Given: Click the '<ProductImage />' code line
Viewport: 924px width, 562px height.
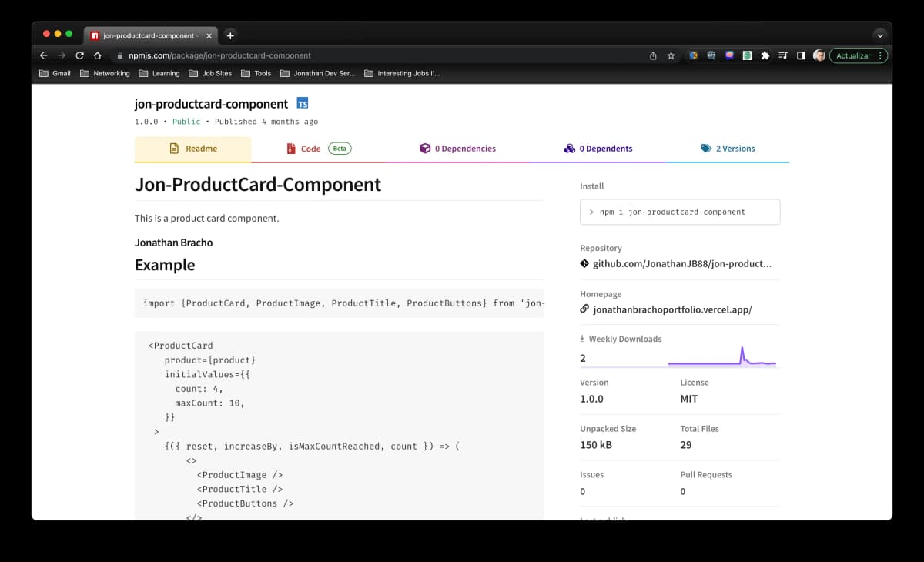Looking at the screenshot, I should tap(239, 475).
